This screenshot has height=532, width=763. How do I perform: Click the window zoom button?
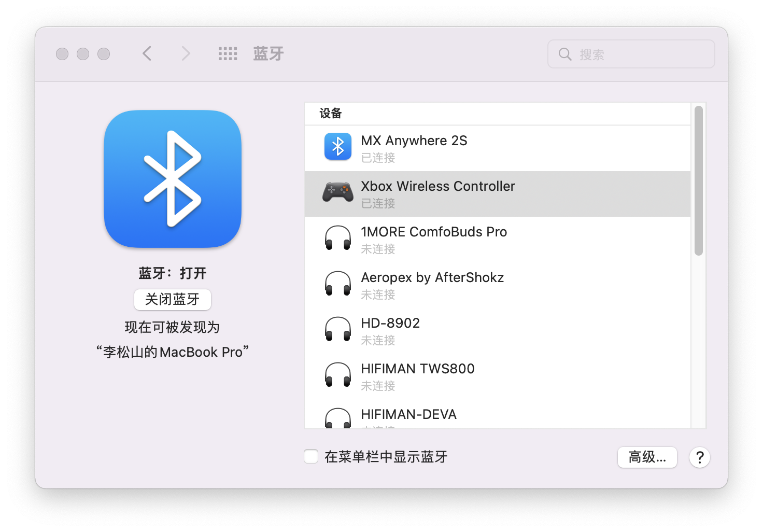pyautogui.click(x=104, y=54)
